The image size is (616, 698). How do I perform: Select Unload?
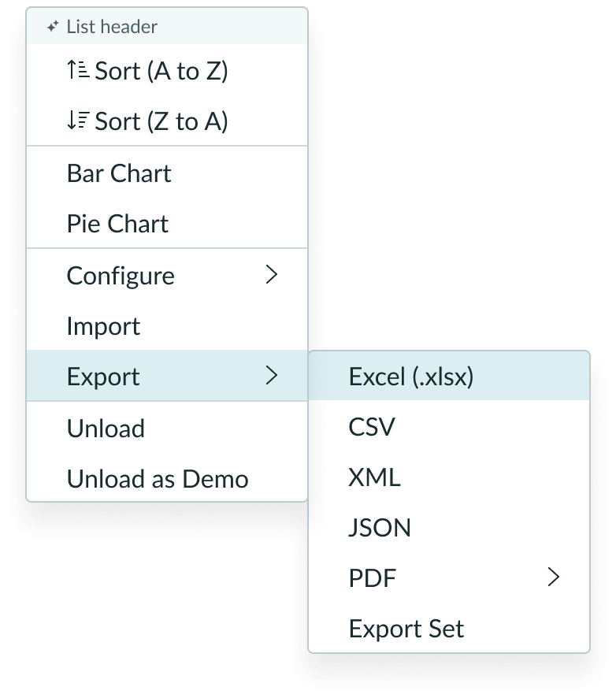[106, 428]
